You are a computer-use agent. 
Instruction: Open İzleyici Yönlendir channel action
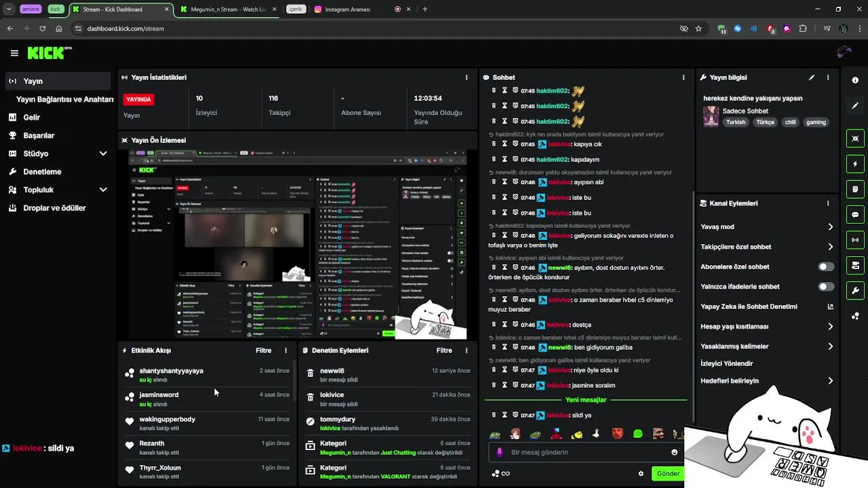point(726,364)
